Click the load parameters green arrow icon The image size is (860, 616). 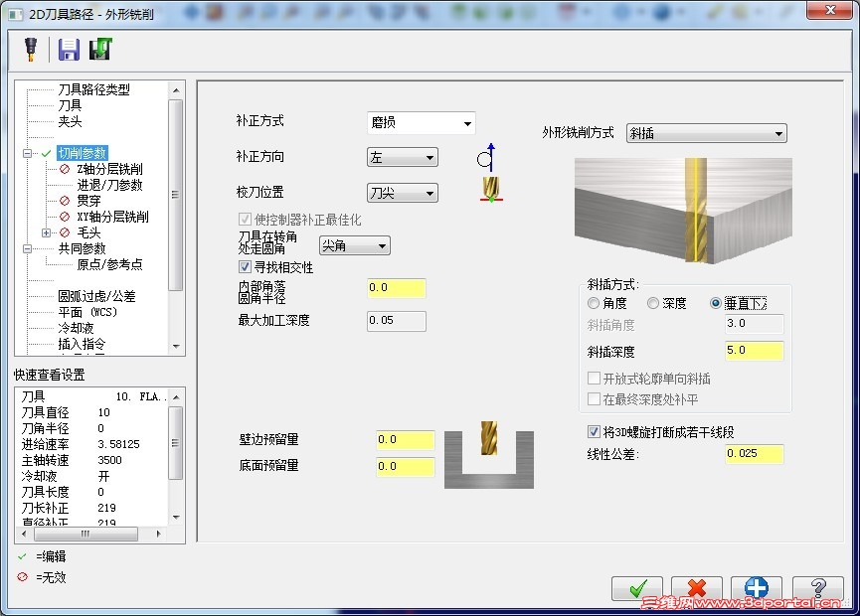point(100,50)
